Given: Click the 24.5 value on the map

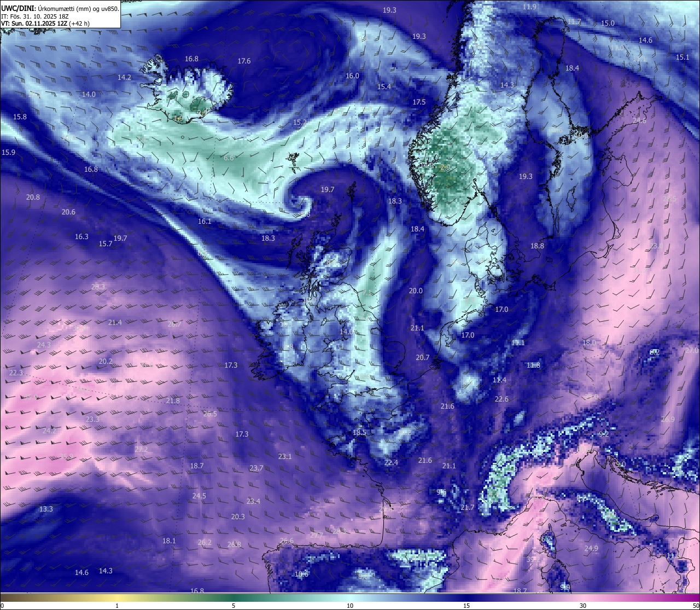Looking at the screenshot, I should coord(199,496).
